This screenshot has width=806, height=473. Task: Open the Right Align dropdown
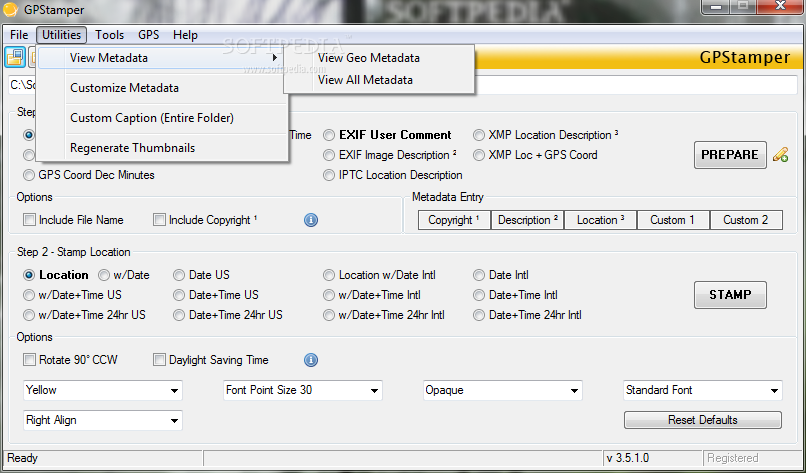coord(103,421)
